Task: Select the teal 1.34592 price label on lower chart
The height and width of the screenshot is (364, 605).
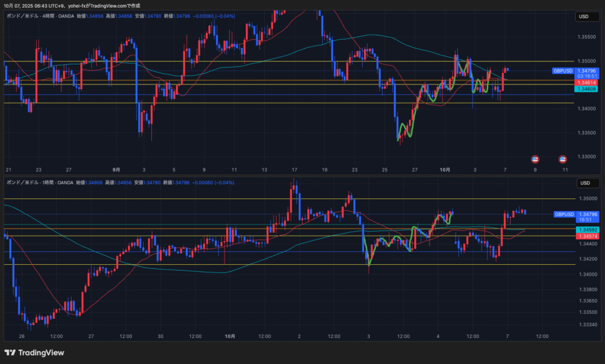Action: click(x=588, y=229)
